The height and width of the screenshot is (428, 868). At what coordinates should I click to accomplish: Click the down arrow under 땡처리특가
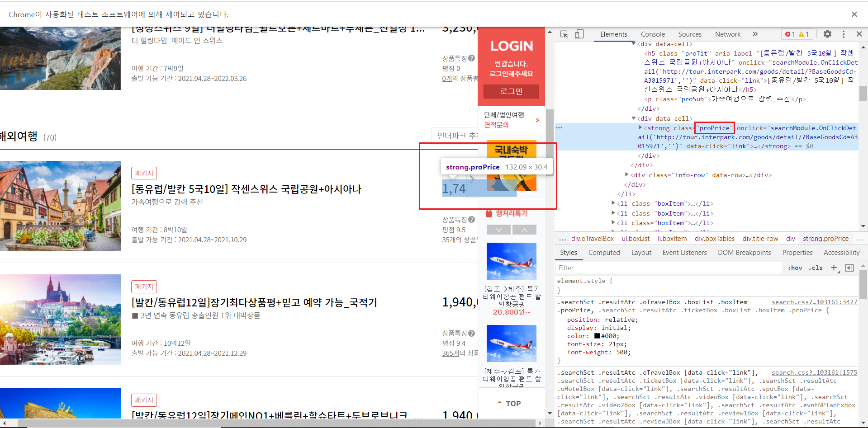[499, 230]
